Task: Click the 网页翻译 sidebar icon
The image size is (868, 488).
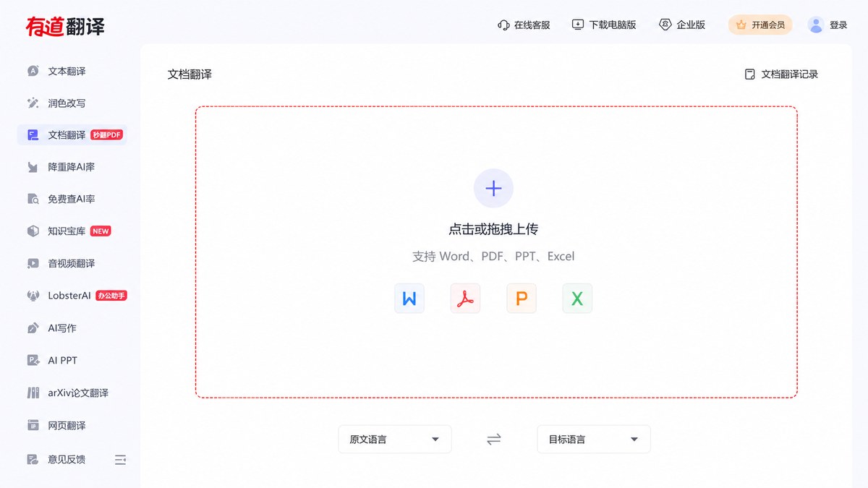Action: click(33, 425)
